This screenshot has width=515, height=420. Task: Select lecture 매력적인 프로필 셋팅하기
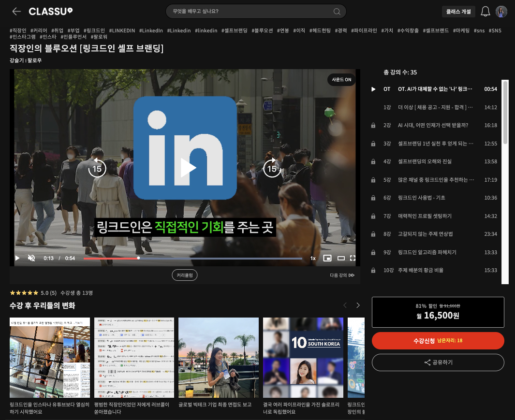pyautogui.click(x=425, y=216)
